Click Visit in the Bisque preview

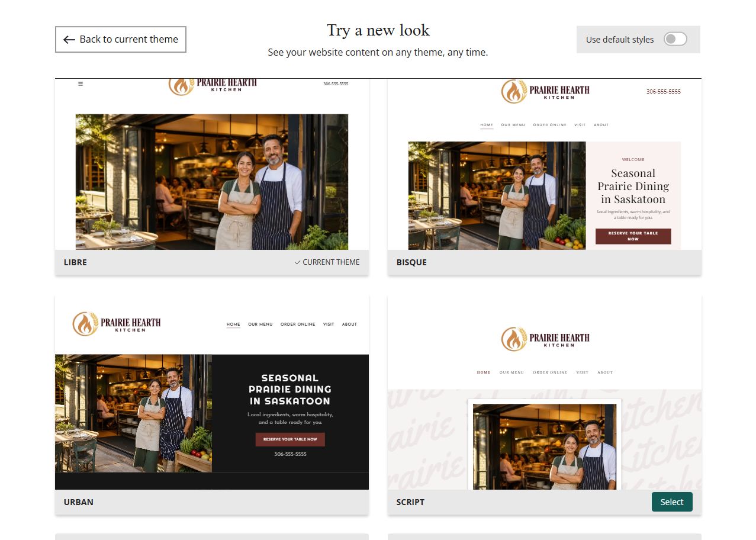[x=580, y=125]
